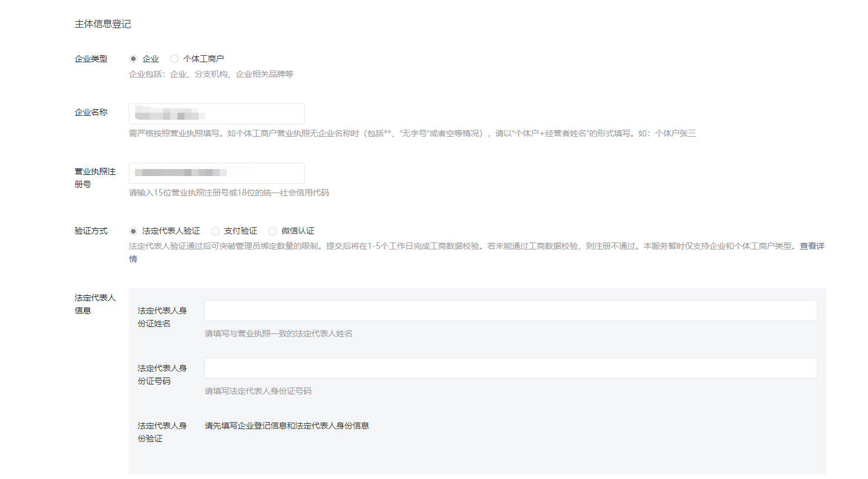Focus the 营业执照注册号 input box

coord(216,173)
